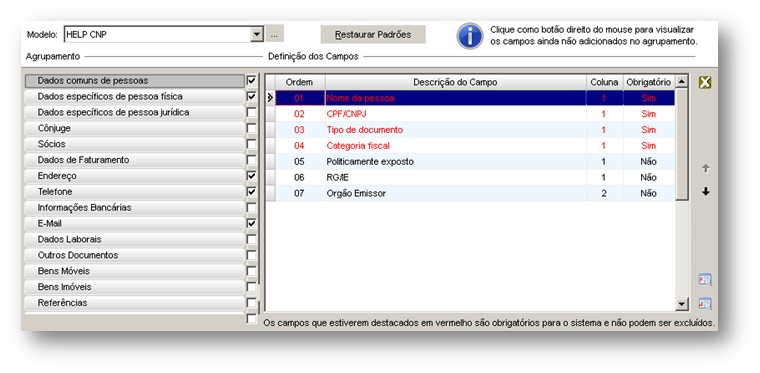Uncheck Dados específicos de pessoa física checkbox

point(251,96)
